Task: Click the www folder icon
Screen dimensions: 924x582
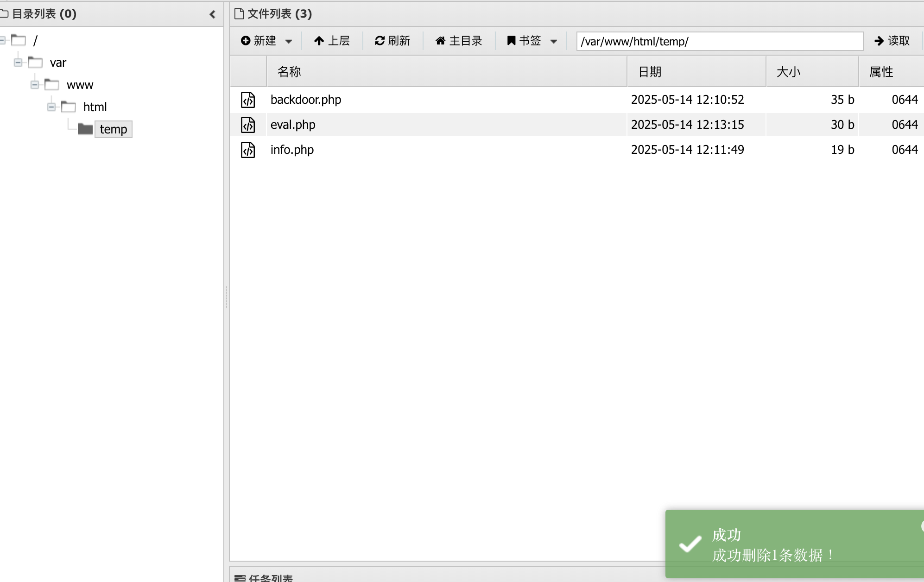Action: [x=52, y=84]
